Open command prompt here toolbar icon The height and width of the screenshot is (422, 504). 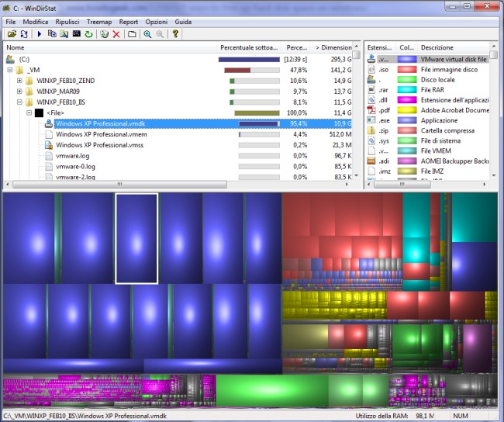76,34
